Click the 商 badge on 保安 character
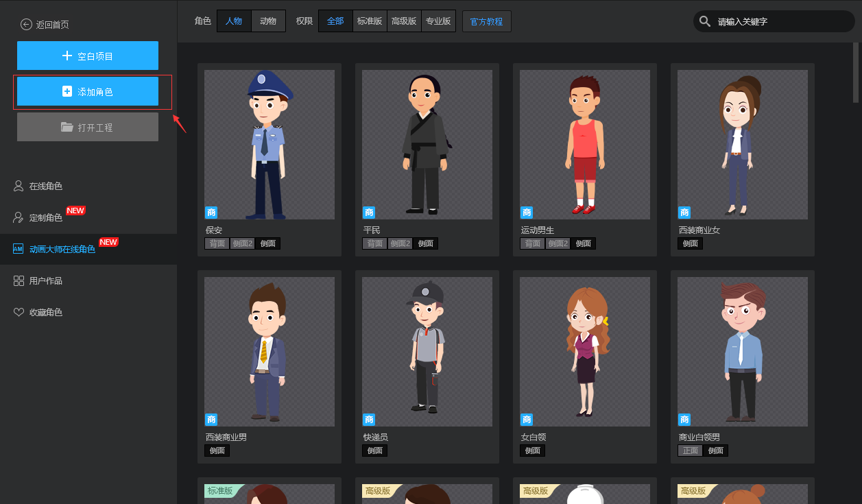The width and height of the screenshot is (862, 504). 211,213
